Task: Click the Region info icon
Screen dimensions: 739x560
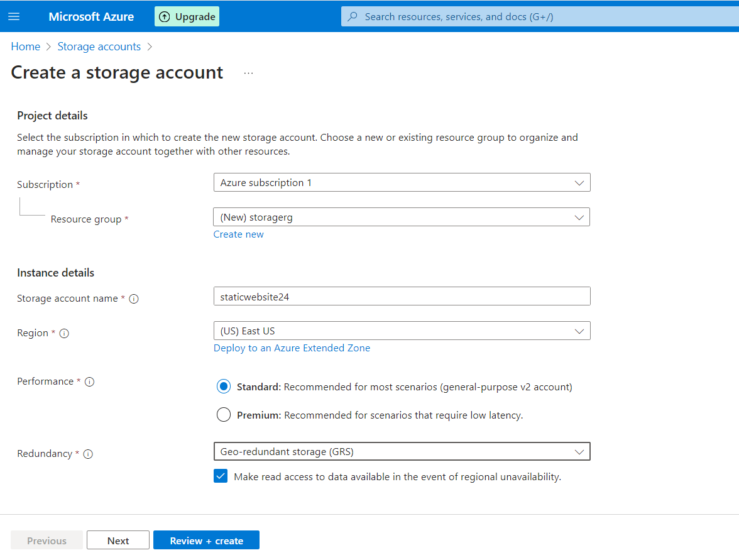Action: pos(64,334)
